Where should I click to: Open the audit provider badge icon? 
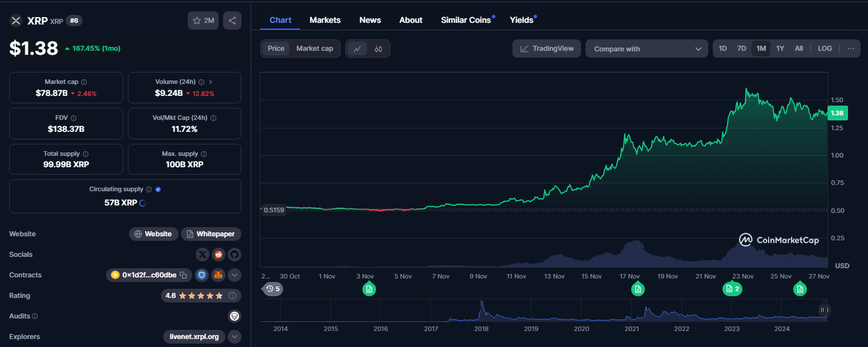[x=235, y=316]
